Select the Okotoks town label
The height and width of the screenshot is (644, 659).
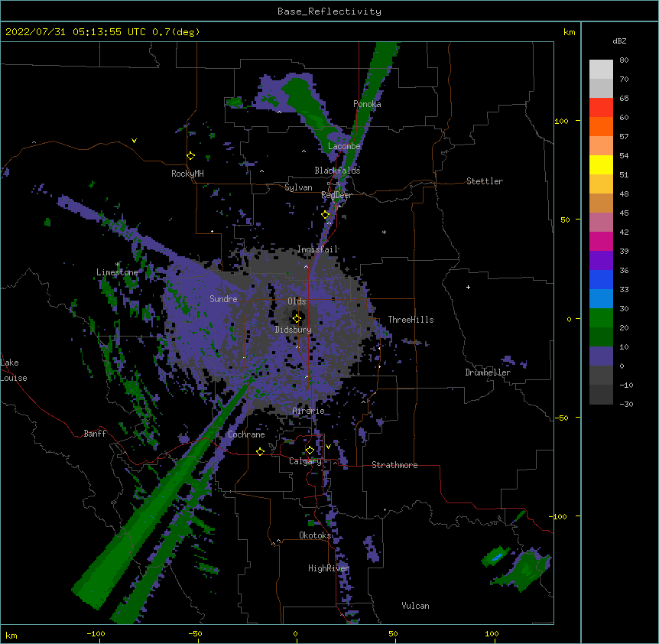click(315, 535)
